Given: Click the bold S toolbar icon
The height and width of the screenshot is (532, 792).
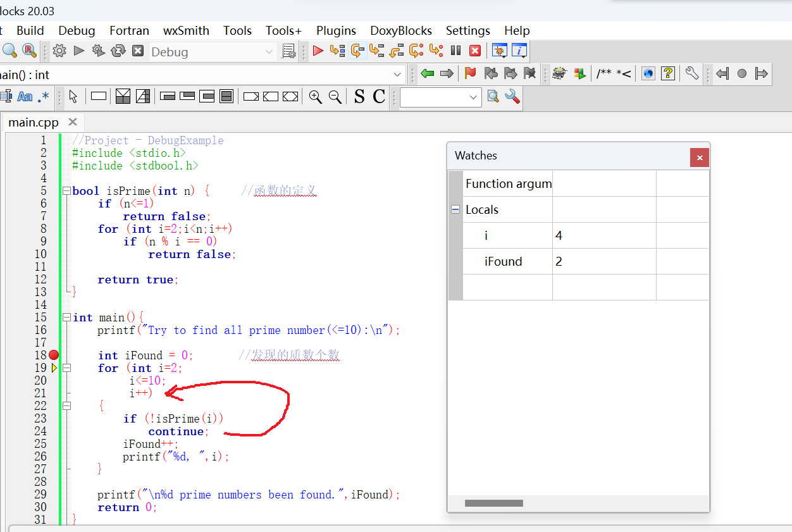Looking at the screenshot, I should coord(359,96).
